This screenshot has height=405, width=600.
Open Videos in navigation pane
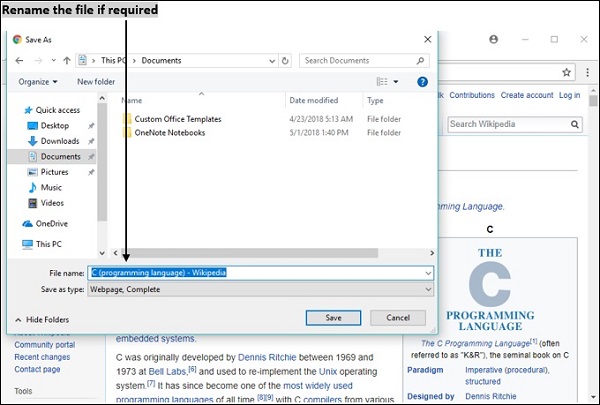(x=46, y=203)
